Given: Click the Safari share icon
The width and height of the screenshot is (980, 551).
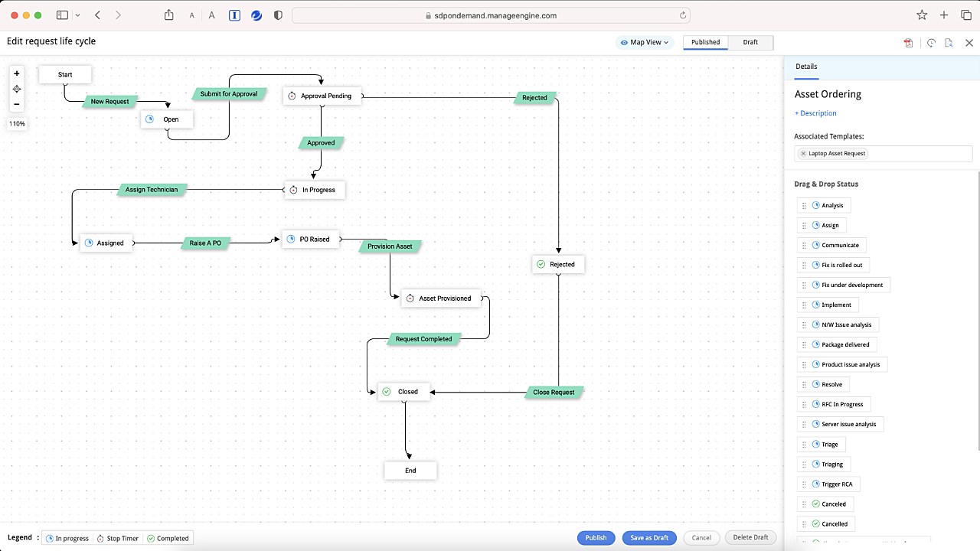Looking at the screenshot, I should 168,15.
